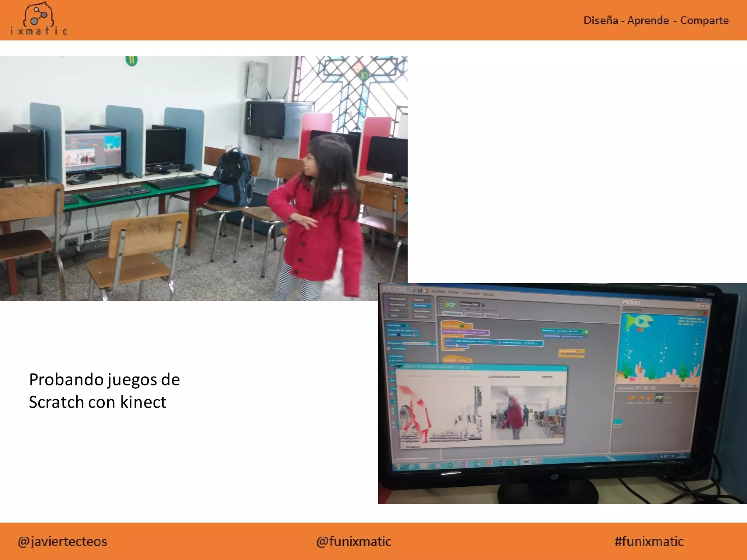Click the Scratch language globe icon
This screenshot has height=560, width=747.
click(413, 290)
